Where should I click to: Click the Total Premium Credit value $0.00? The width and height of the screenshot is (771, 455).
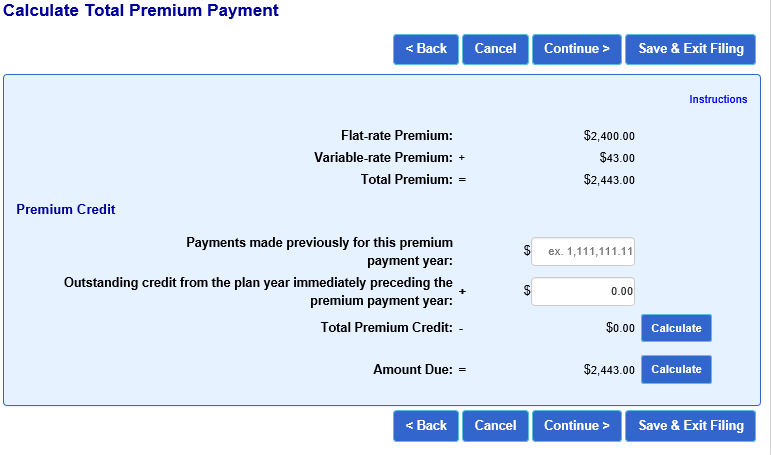pyautogui.click(x=620, y=328)
